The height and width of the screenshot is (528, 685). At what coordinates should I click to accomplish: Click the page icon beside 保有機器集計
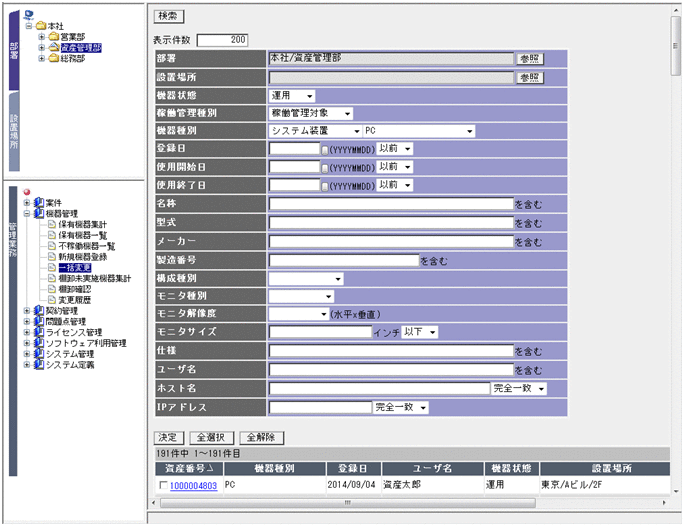pos(52,224)
